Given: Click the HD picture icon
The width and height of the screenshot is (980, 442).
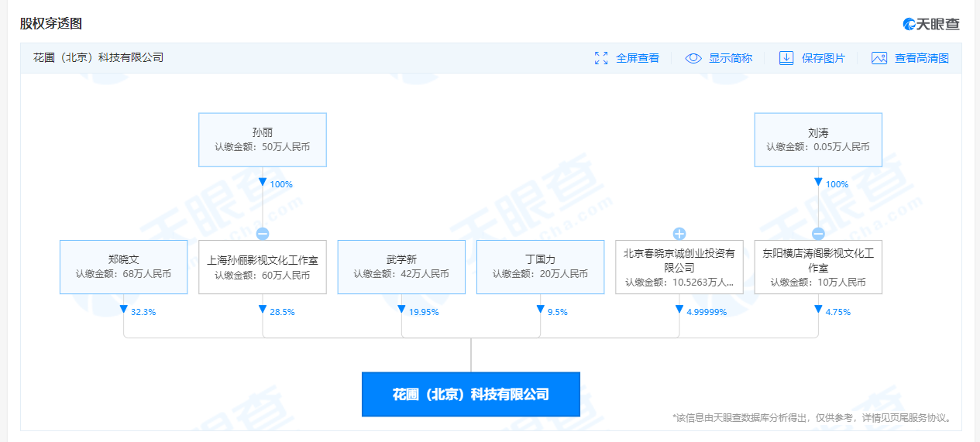Looking at the screenshot, I should tap(879, 58).
